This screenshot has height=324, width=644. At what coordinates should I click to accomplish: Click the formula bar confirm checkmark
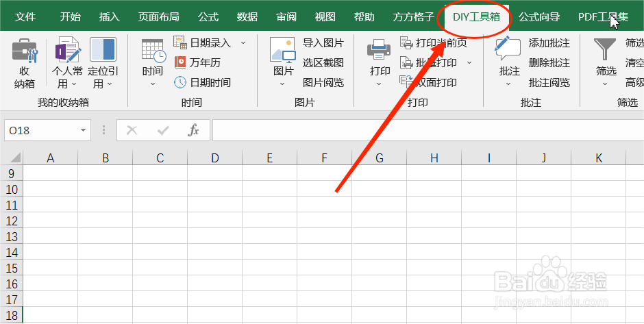point(163,131)
